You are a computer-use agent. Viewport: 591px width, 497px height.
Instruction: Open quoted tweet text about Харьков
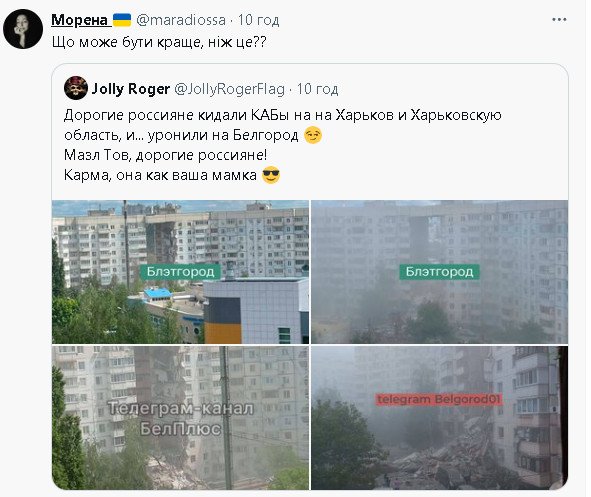click(x=283, y=125)
